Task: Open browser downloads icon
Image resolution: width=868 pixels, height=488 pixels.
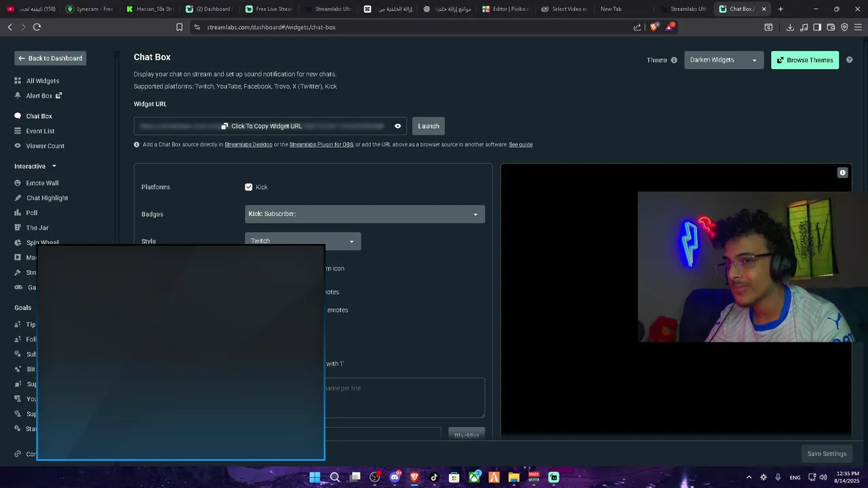Action: coord(790,27)
